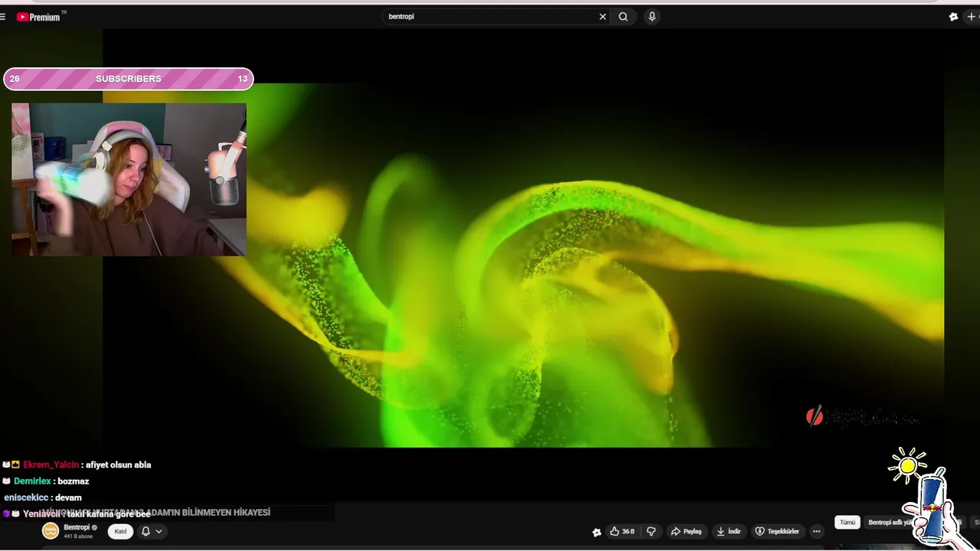This screenshot has height=551, width=980.
Task: Click '441 B abone' subscriber count
Action: pos(78,536)
